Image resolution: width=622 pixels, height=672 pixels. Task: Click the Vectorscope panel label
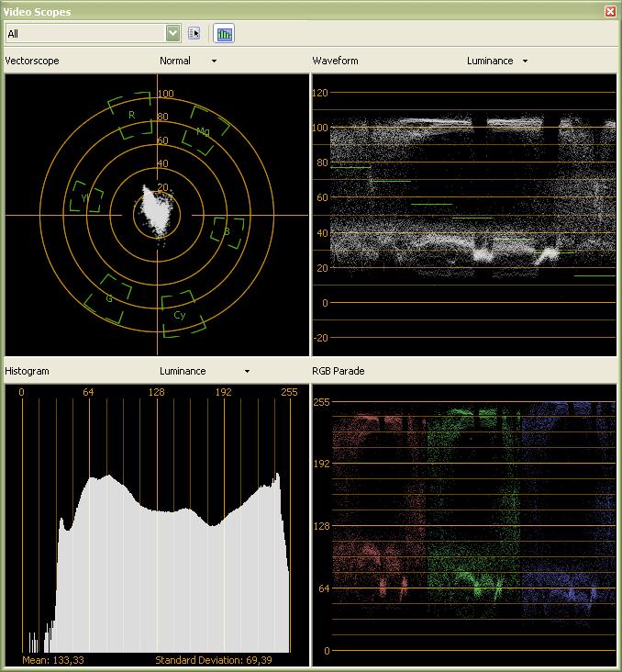(30, 61)
